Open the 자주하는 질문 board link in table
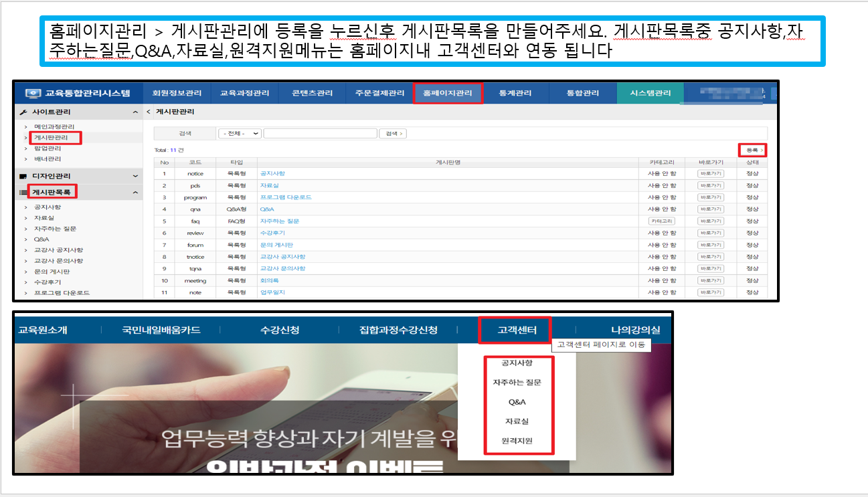The width and height of the screenshot is (868, 497). click(280, 221)
